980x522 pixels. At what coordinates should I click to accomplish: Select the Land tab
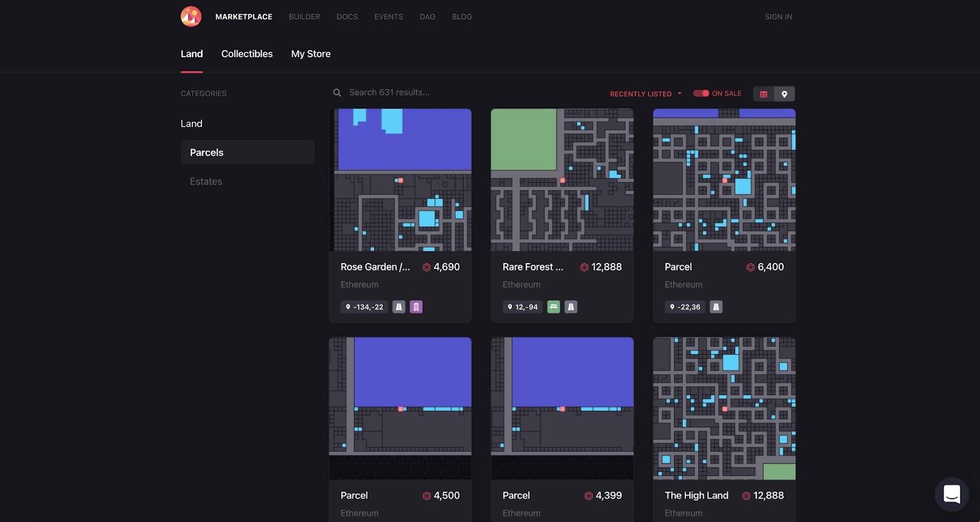coord(192,54)
